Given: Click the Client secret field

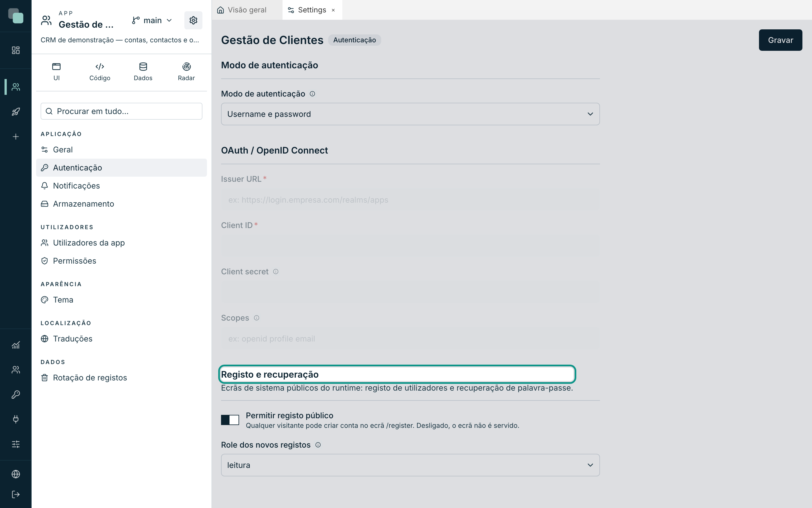Looking at the screenshot, I should click(410, 292).
